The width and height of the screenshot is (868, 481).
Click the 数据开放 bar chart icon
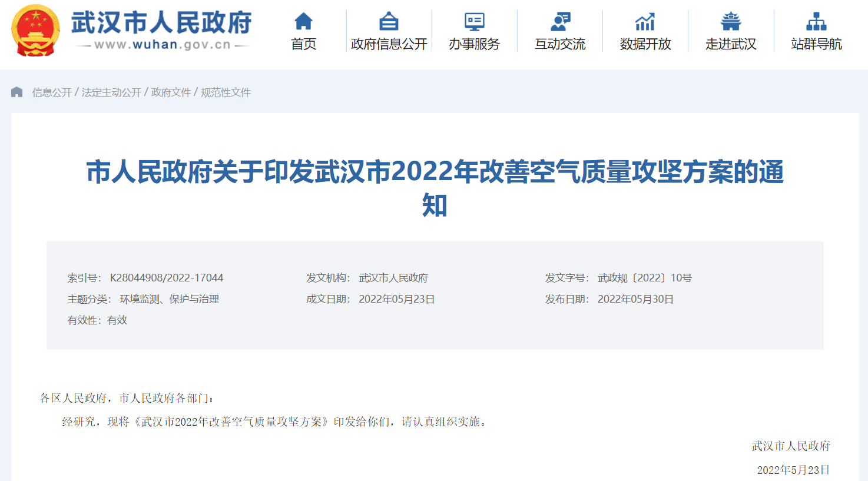[x=645, y=22]
